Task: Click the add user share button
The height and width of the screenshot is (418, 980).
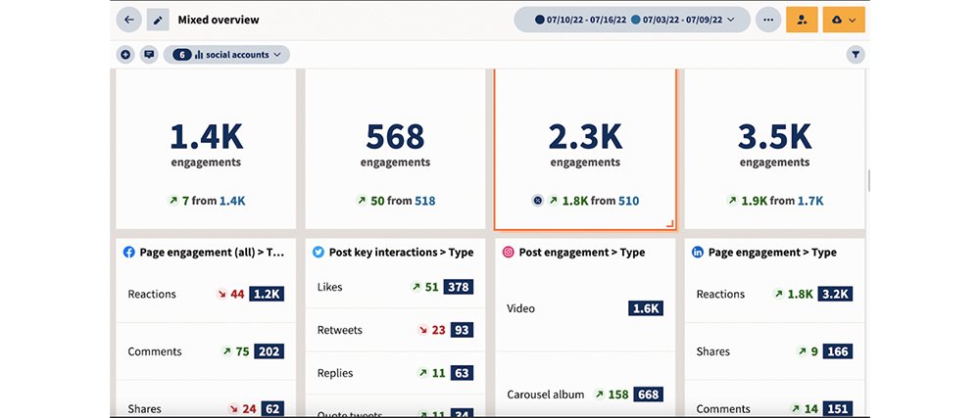Action: point(802,20)
